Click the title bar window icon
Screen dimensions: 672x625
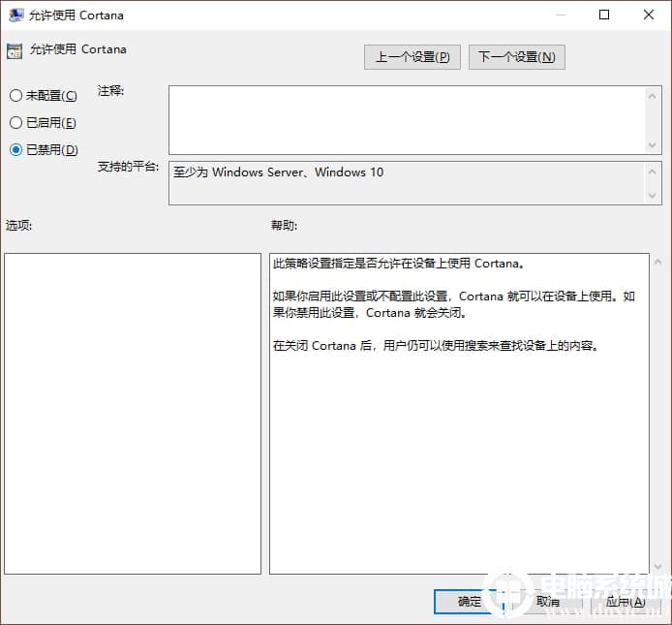tap(16, 15)
